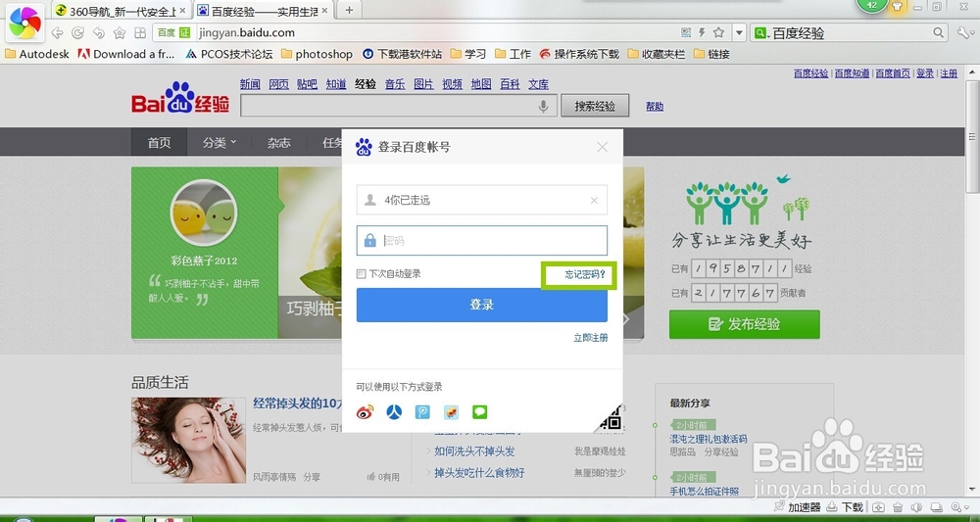Click the green 发布经验 button
The width and height of the screenshot is (980, 522).
745,324
